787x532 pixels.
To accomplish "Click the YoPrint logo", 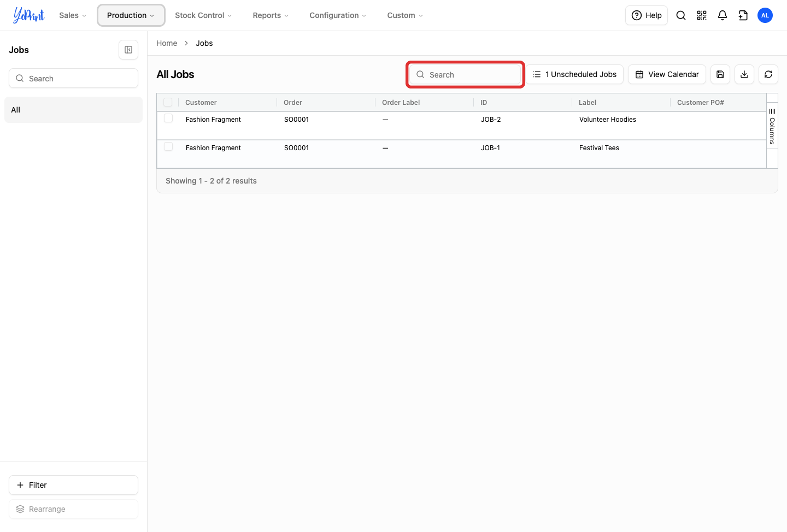I will coord(29,15).
